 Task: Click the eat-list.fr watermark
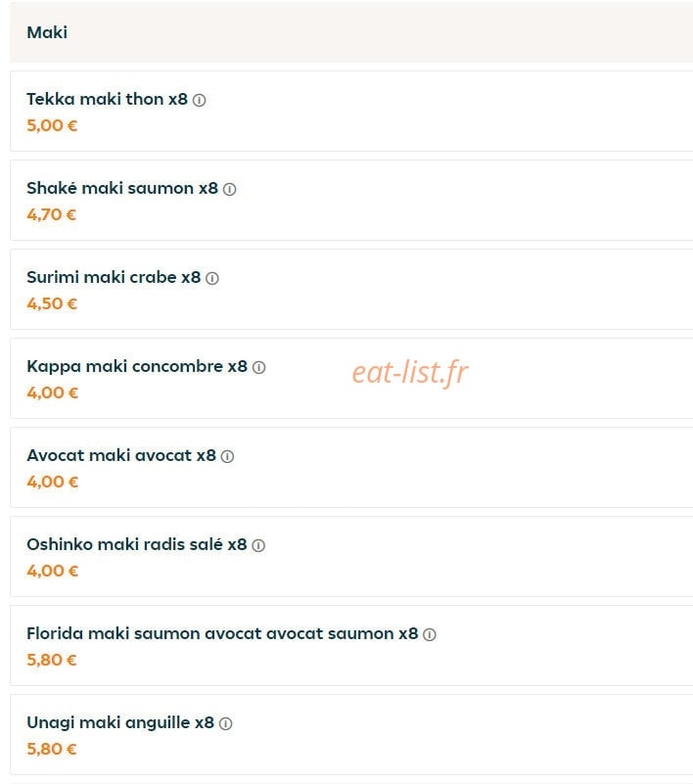coord(410,373)
